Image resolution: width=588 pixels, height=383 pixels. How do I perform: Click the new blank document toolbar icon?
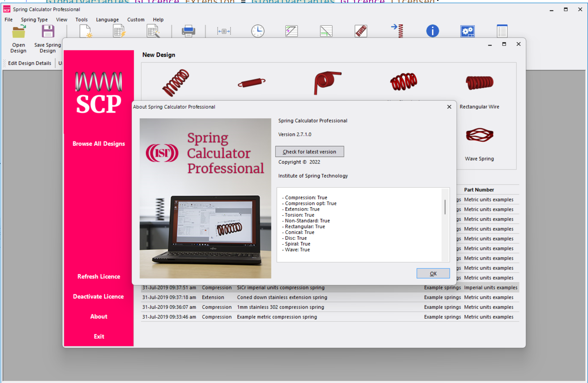point(86,31)
